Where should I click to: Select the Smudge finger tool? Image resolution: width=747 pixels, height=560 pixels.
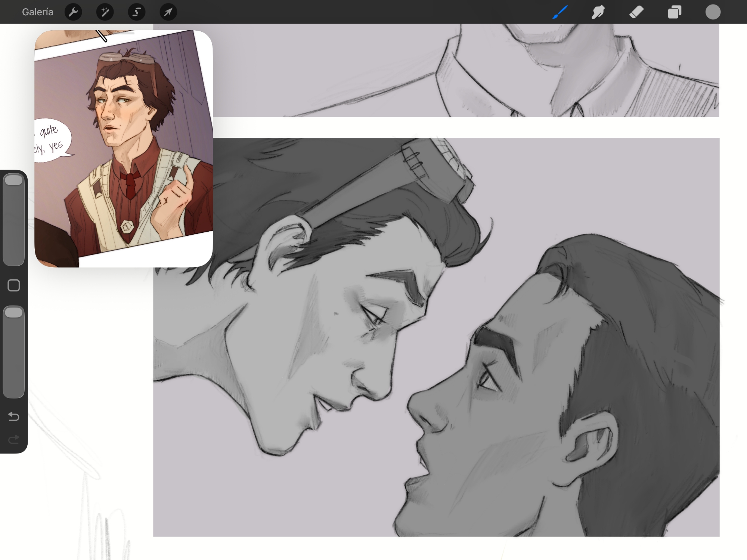pyautogui.click(x=598, y=12)
